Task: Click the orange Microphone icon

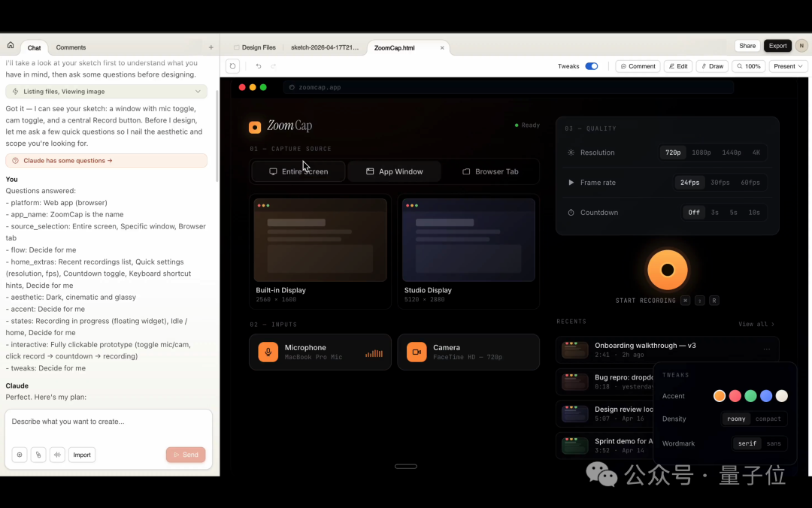Action: tap(268, 352)
